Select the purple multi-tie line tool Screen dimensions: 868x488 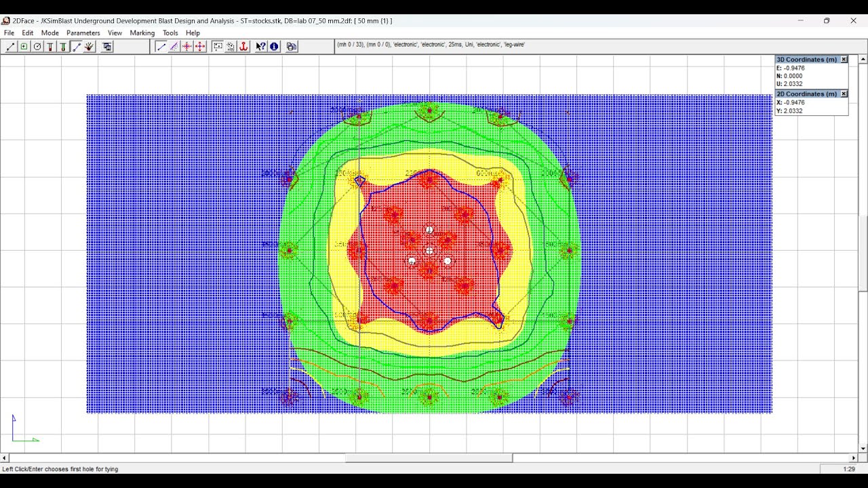pos(174,47)
